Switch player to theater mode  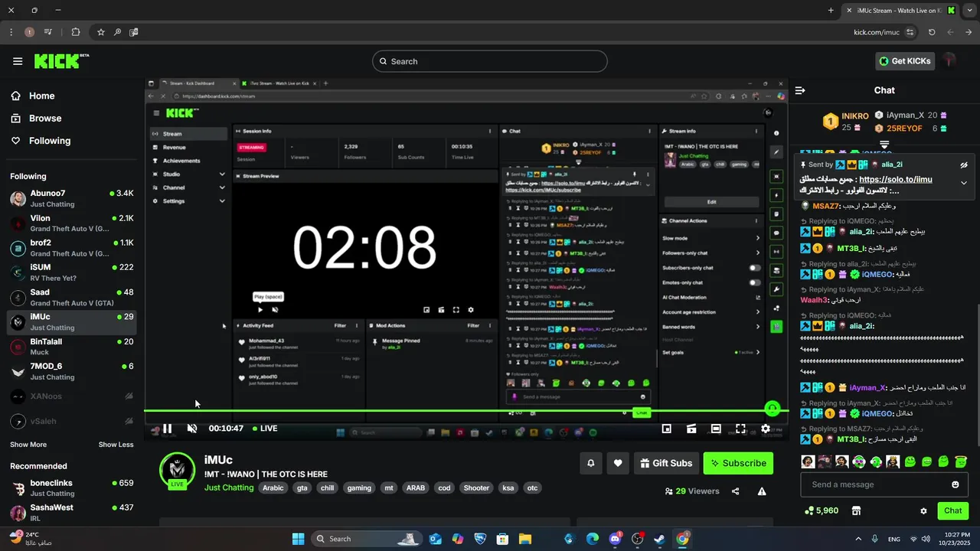716,429
